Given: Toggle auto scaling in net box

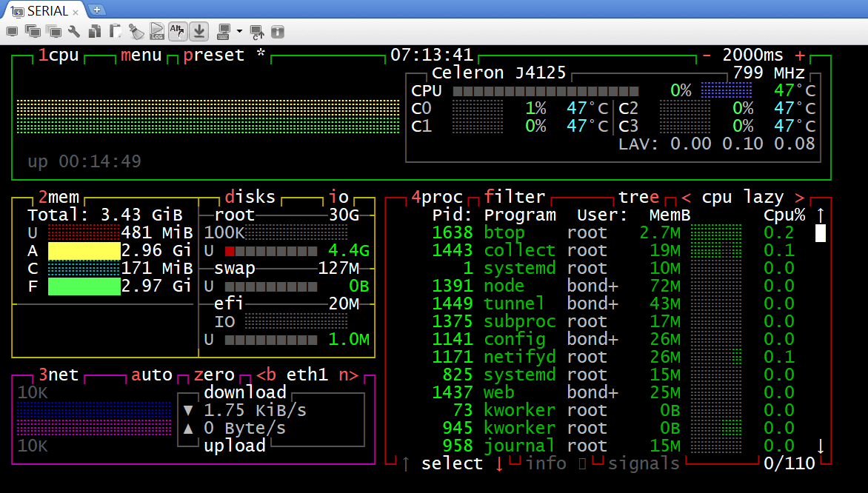Looking at the screenshot, I should point(152,375).
